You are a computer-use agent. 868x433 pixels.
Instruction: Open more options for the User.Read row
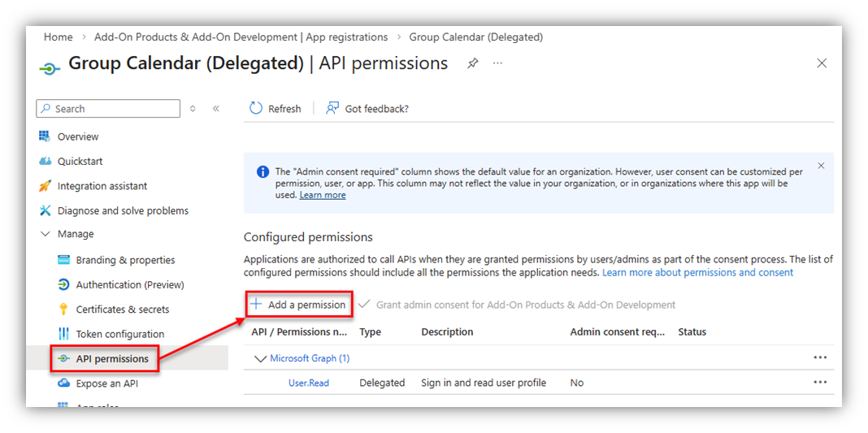820,383
